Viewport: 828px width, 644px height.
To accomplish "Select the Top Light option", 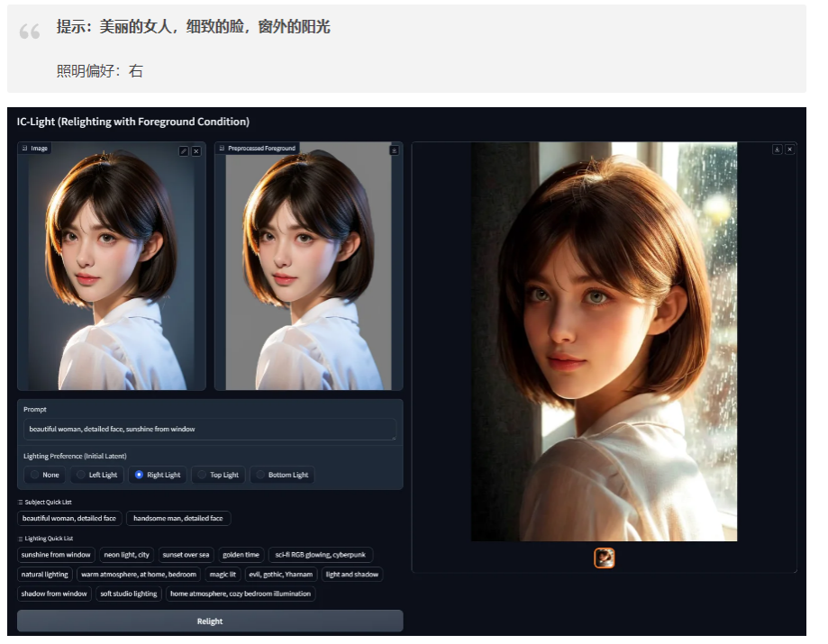I will click(x=217, y=475).
